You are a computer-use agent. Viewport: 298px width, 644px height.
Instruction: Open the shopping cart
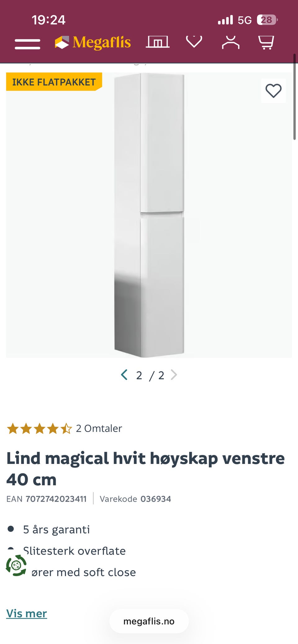[266, 42]
